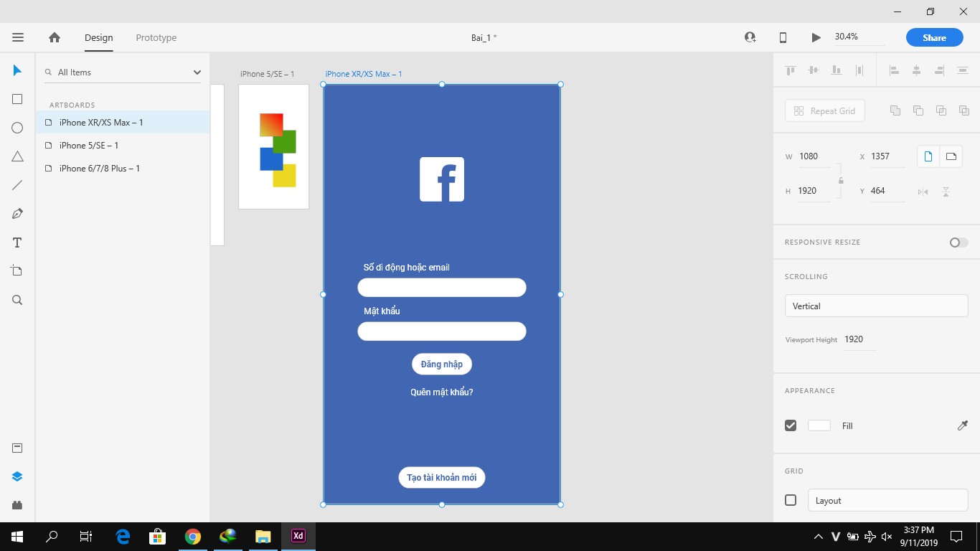Open the hamburger main menu
980x551 pixels.
18,37
